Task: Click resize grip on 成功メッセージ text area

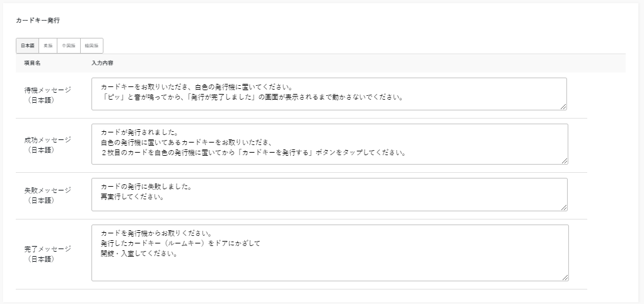Action: coord(565,161)
